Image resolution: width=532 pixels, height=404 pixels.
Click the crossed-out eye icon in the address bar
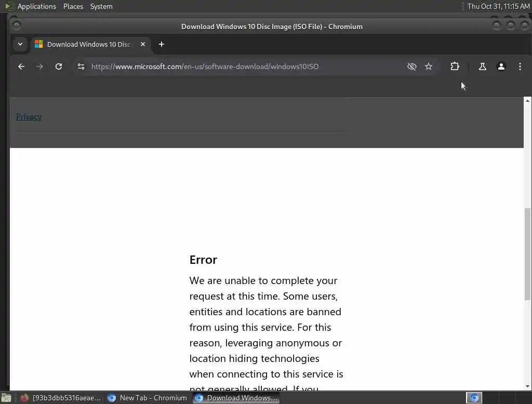click(x=411, y=66)
